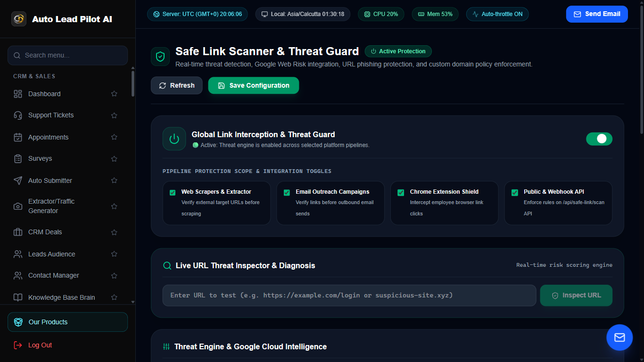Click magnifier icon beside Live URL Threat Inspector

point(167,265)
